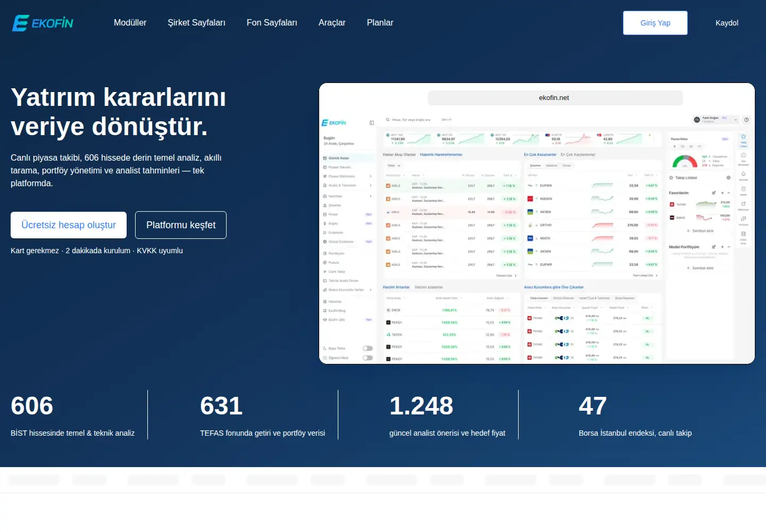The width and height of the screenshot is (766, 532).
Task: Expand Analiz & Tahminler chevron in preview sidebar
Action: point(371,185)
